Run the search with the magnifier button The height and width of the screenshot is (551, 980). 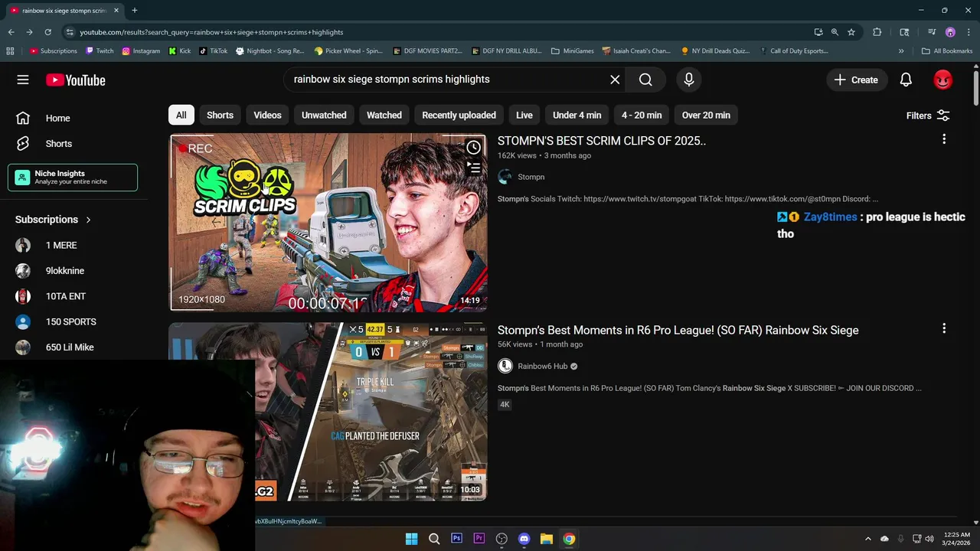tap(645, 80)
